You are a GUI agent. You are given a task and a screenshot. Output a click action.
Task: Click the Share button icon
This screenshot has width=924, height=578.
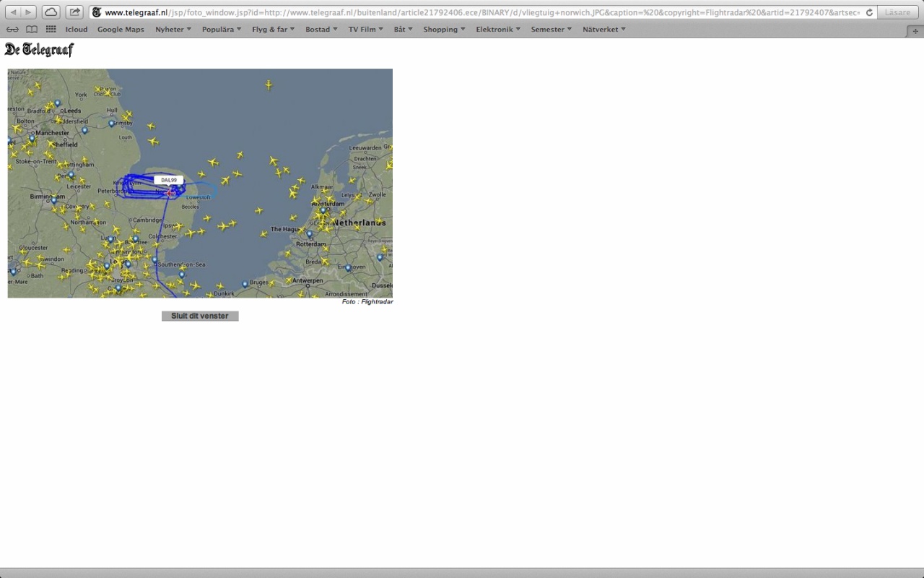point(74,12)
